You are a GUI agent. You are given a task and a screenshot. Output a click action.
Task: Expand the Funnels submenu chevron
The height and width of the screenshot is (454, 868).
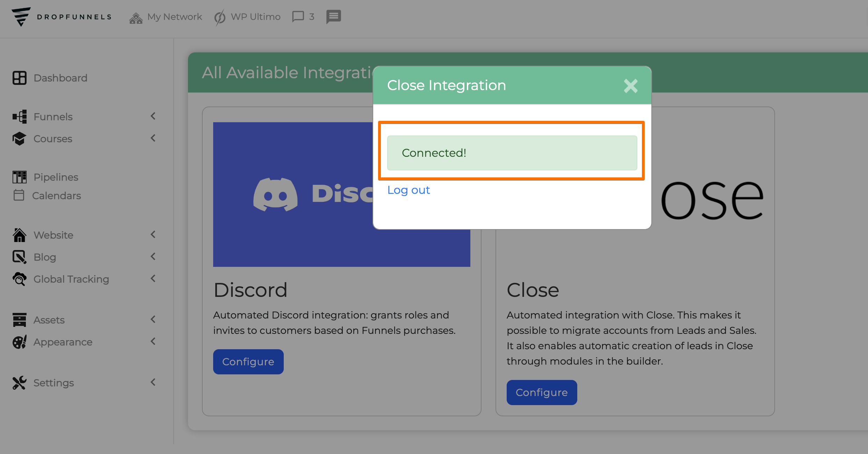tap(153, 116)
